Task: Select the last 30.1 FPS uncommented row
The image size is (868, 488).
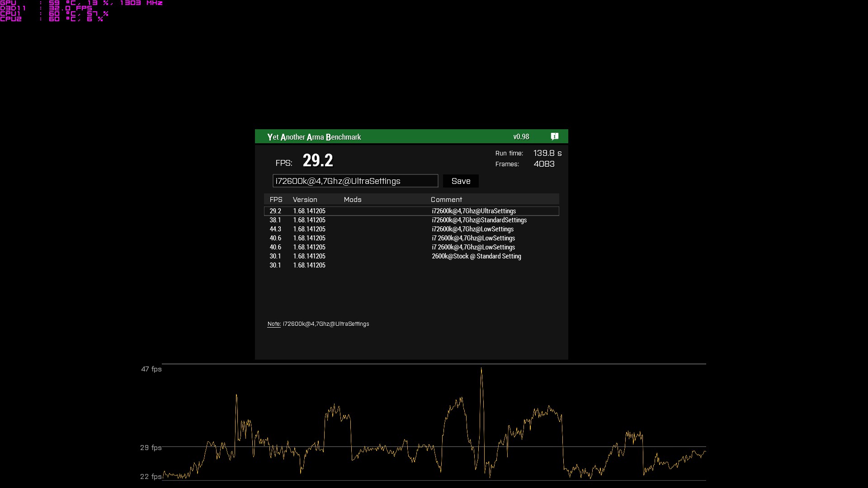Action: [411, 265]
